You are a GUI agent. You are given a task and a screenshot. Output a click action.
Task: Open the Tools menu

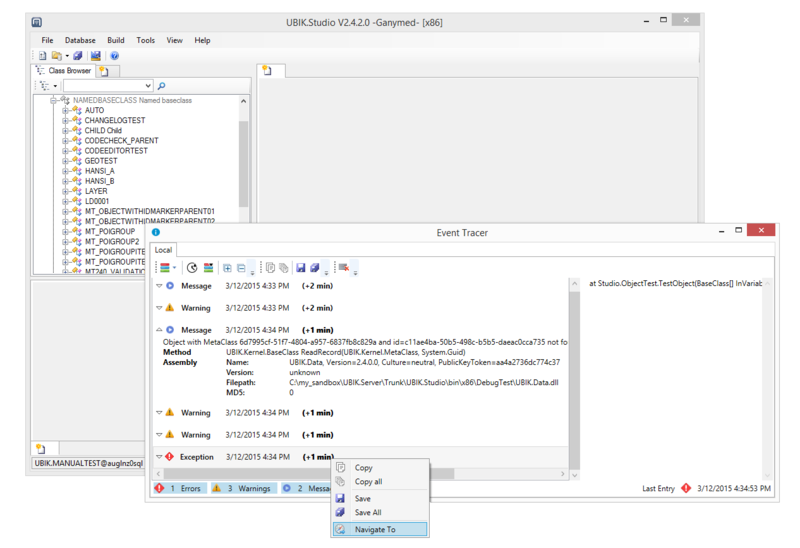145,40
